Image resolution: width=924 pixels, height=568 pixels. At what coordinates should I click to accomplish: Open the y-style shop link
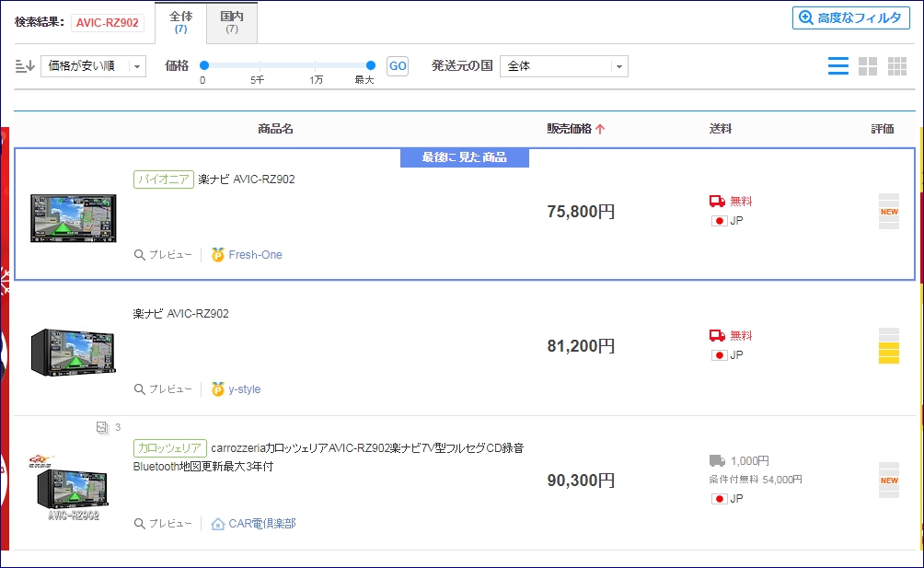245,388
